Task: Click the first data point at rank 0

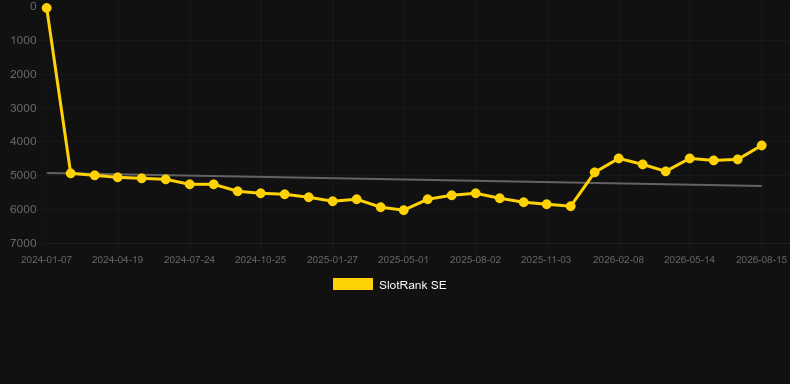Action: point(46,8)
